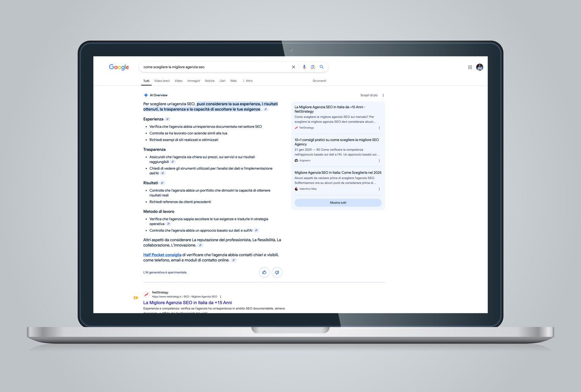This screenshot has width=581, height=392.
Task: Open the Google apps grid icon
Action: (x=470, y=67)
